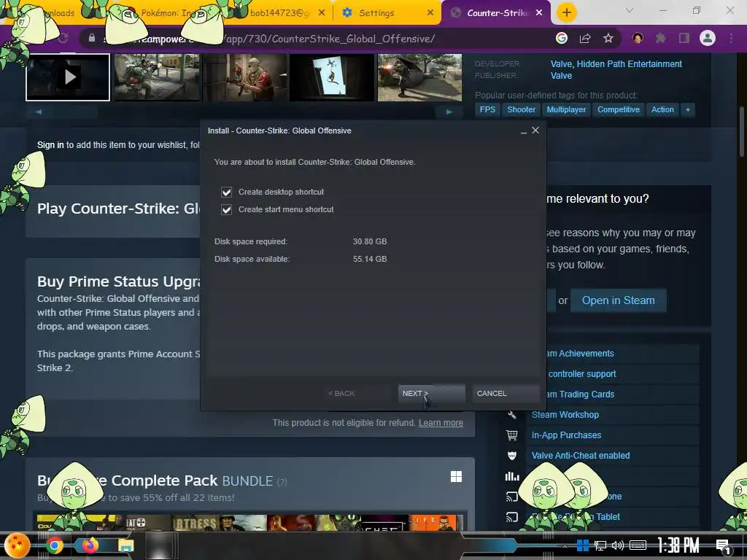Click the stats bar chart icon
The width and height of the screenshot is (747, 560).
[x=512, y=476]
